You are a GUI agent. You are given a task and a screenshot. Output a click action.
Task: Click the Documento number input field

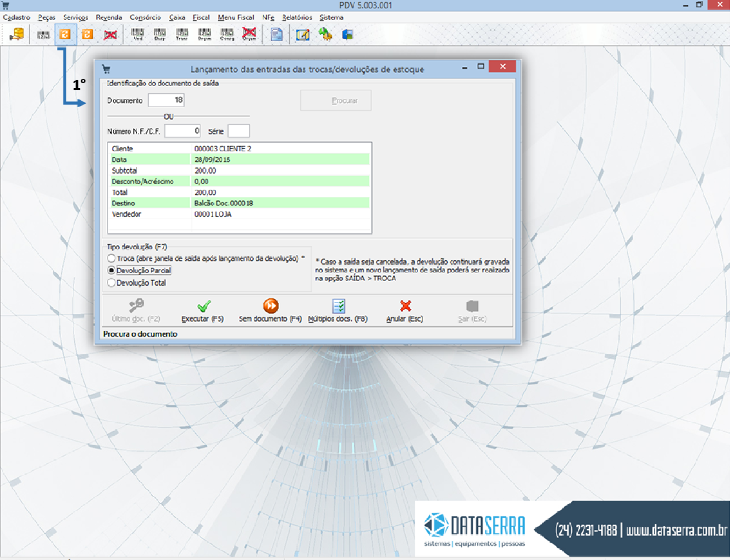point(166,100)
